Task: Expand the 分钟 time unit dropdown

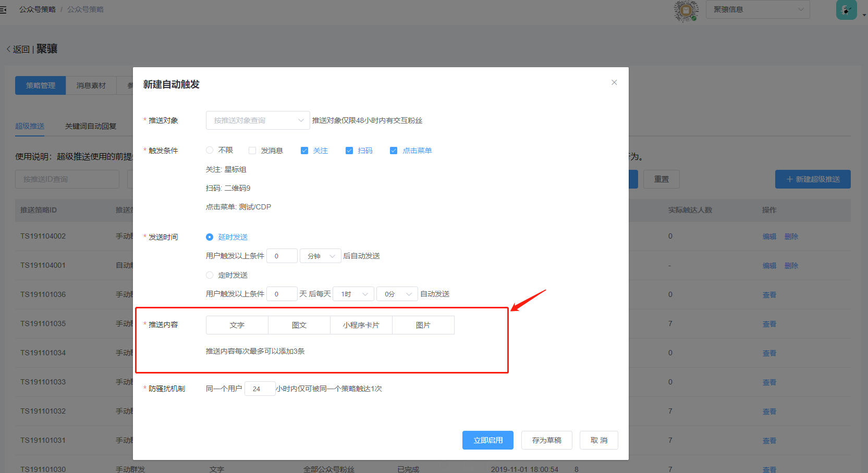Action: [320, 256]
